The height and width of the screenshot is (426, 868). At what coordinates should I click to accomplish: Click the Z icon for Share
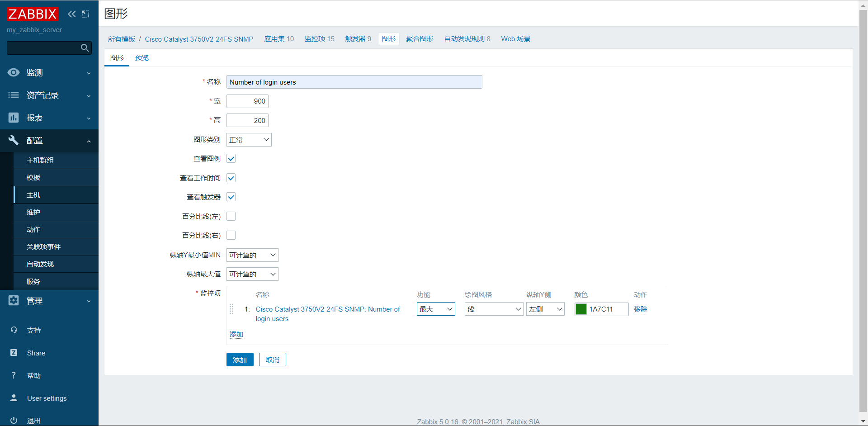[x=14, y=353]
